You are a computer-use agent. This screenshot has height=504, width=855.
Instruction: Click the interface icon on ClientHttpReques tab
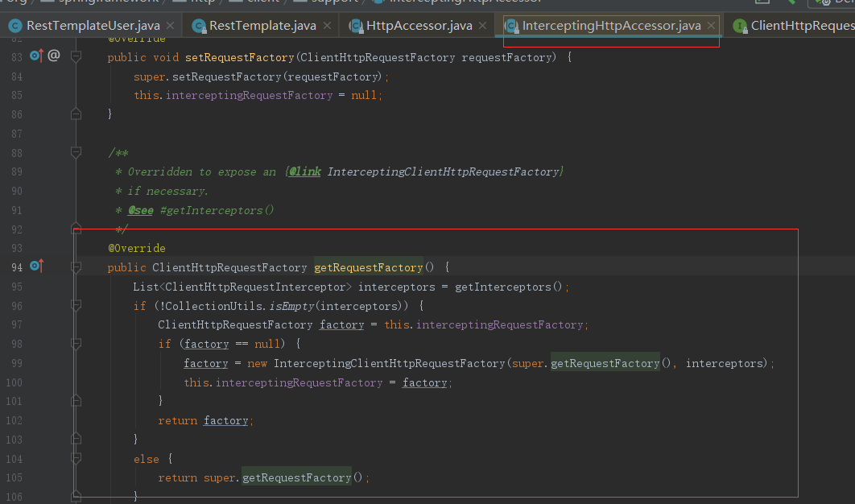tap(740, 26)
